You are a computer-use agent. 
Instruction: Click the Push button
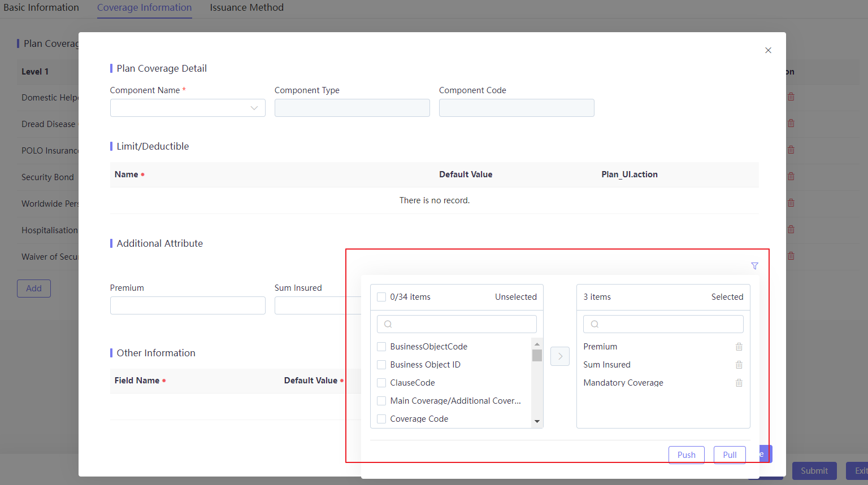coord(686,455)
